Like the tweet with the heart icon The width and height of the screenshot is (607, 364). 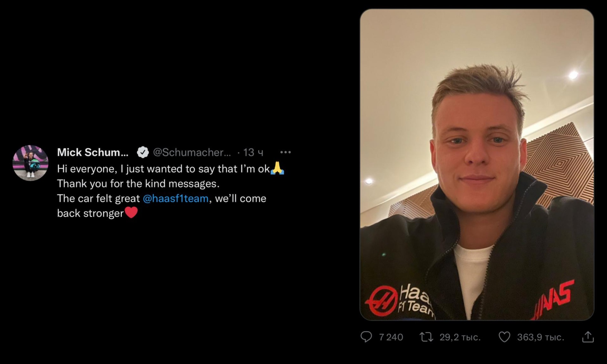[504, 337]
